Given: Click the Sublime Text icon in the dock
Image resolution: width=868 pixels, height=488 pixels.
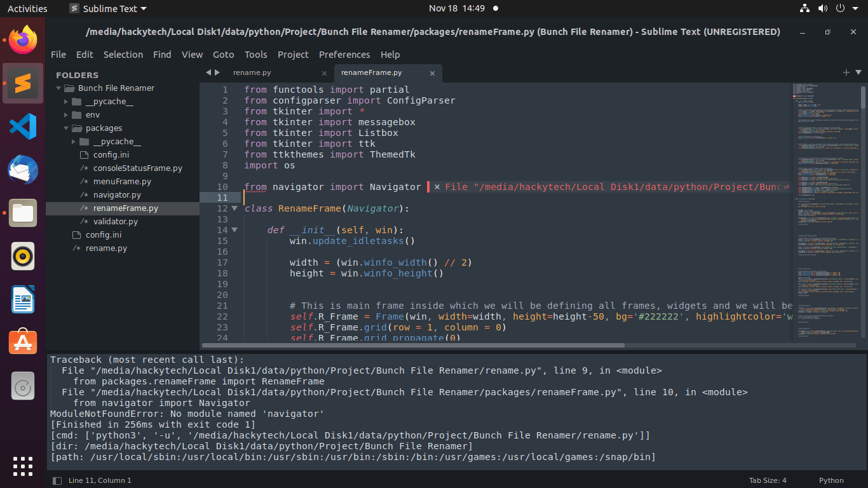Looking at the screenshot, I should [23, 83].
